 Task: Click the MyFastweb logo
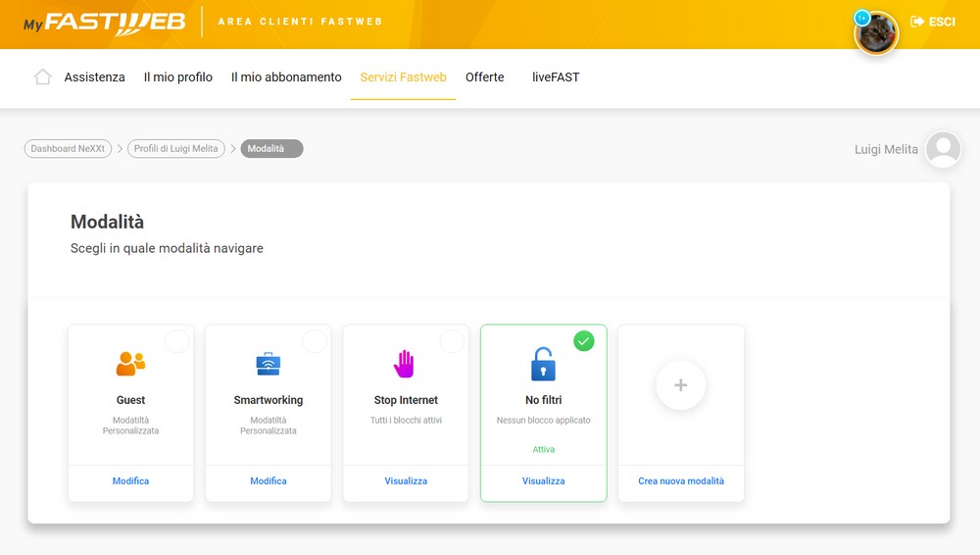(x=105, y=24)
